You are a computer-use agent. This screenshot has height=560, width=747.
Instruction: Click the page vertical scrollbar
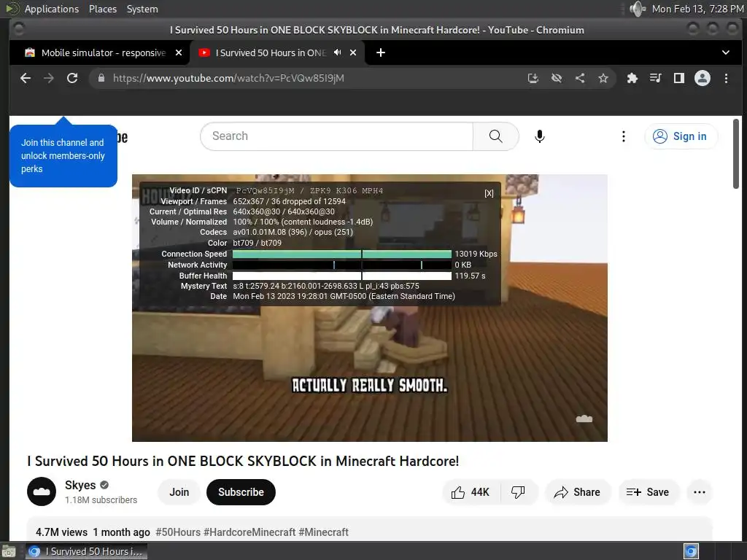[x=736, y=154]
